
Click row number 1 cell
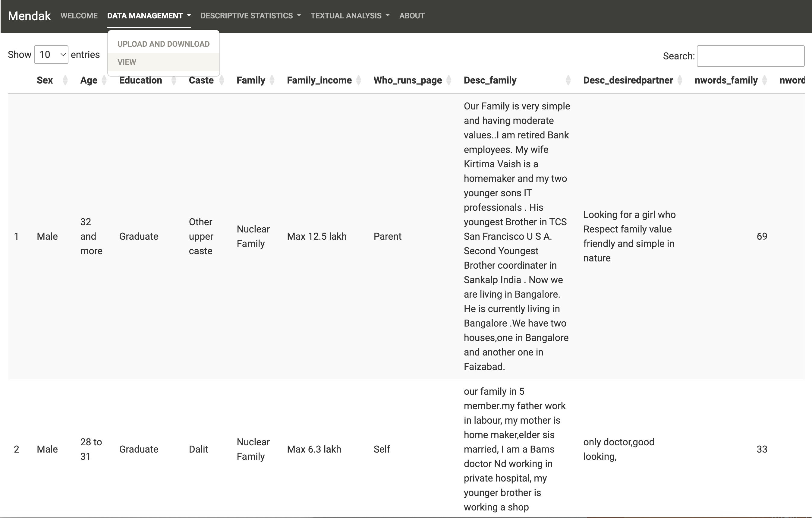(x=16, y=236)
